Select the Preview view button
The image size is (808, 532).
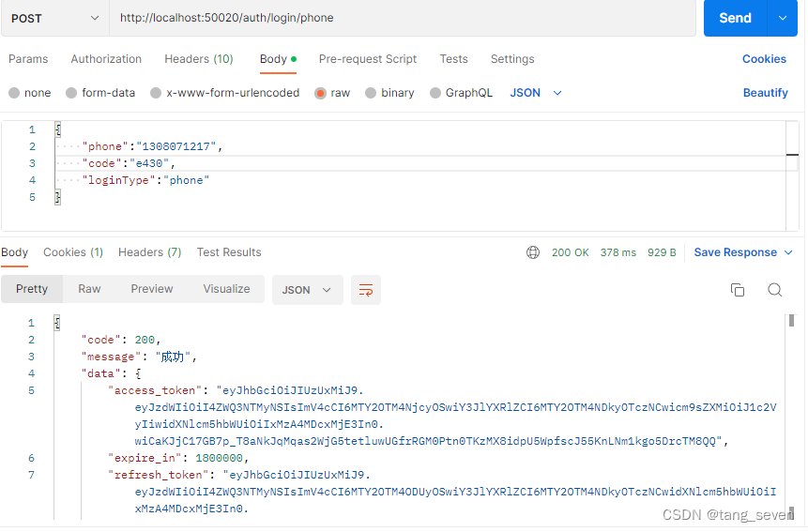click(x=151, y=289)
